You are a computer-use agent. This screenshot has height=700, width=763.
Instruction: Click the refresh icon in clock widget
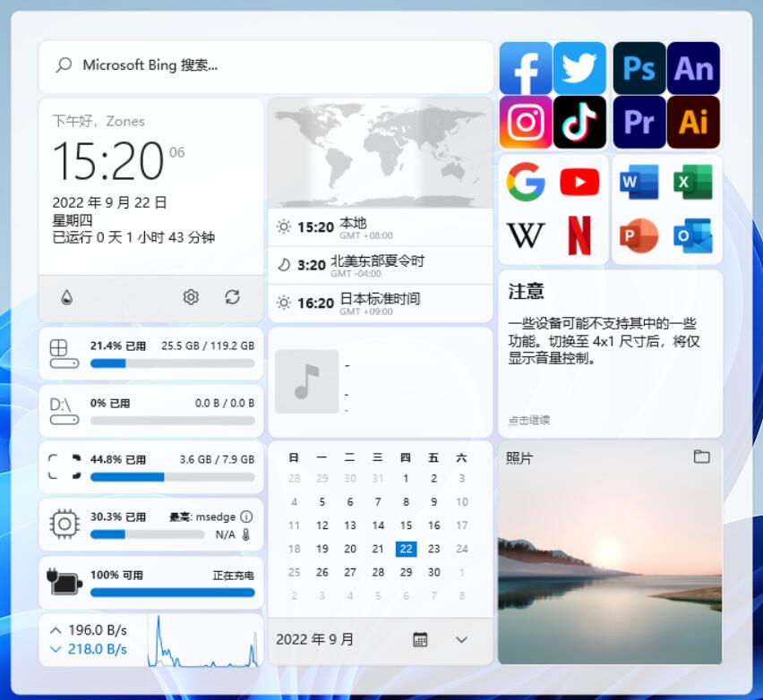pos(233,297)
